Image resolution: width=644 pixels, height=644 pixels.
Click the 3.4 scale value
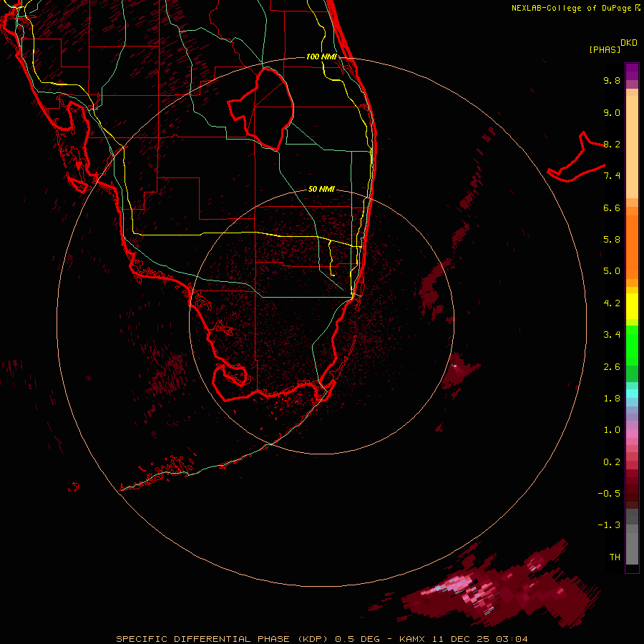(612, 335)
